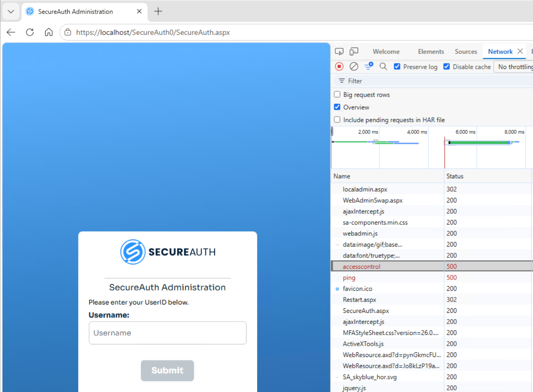Sort requests by Name column header
This screenshot has width=533, height=392.
[x=387, y=176]
